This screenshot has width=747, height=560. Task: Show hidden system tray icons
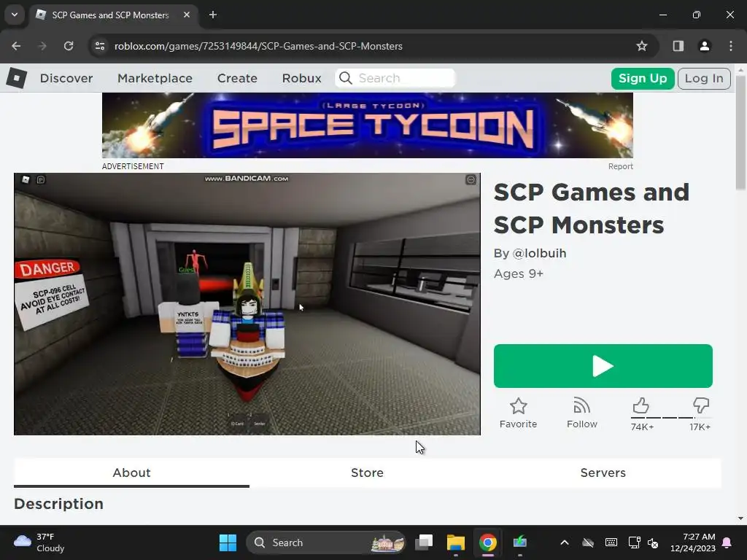(565, 542)
